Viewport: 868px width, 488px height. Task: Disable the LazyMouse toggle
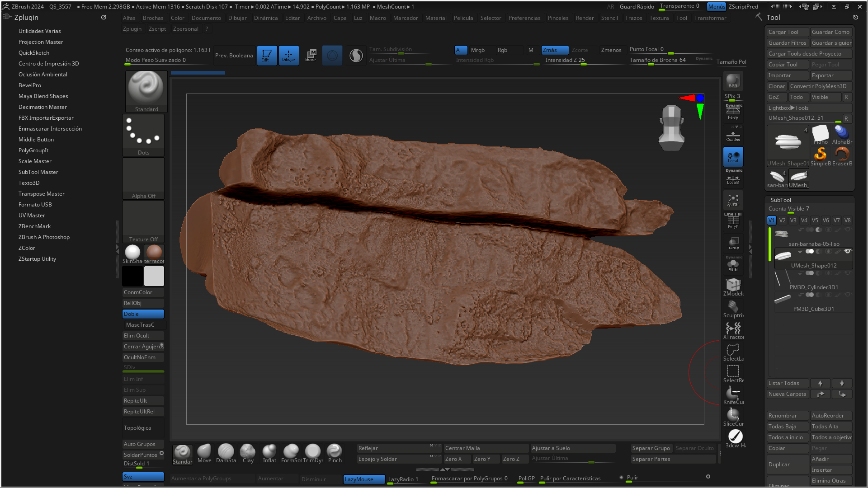pyautogui.click(x=364, y=479)
